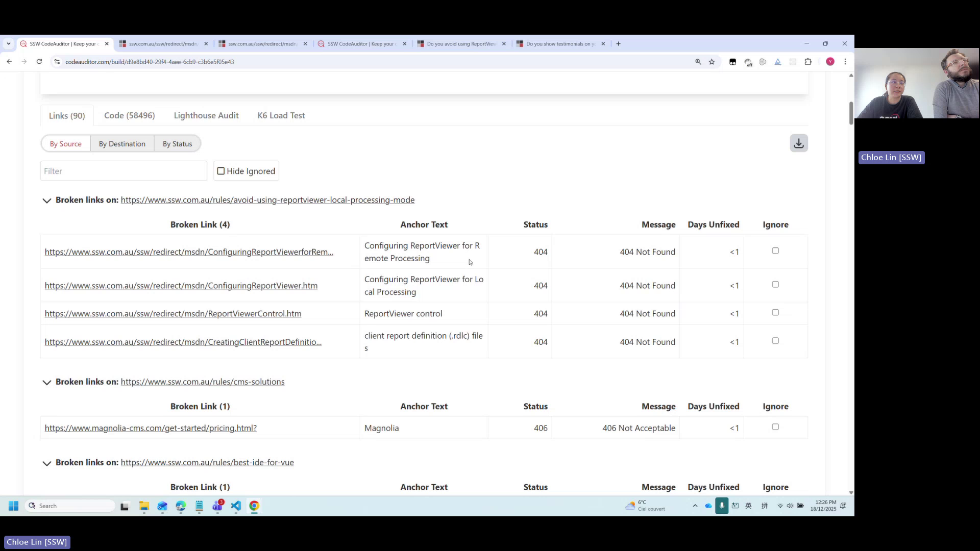Click the page zoom magnifier icon in address bar
The image size is (980, 551).
[698, 61]
